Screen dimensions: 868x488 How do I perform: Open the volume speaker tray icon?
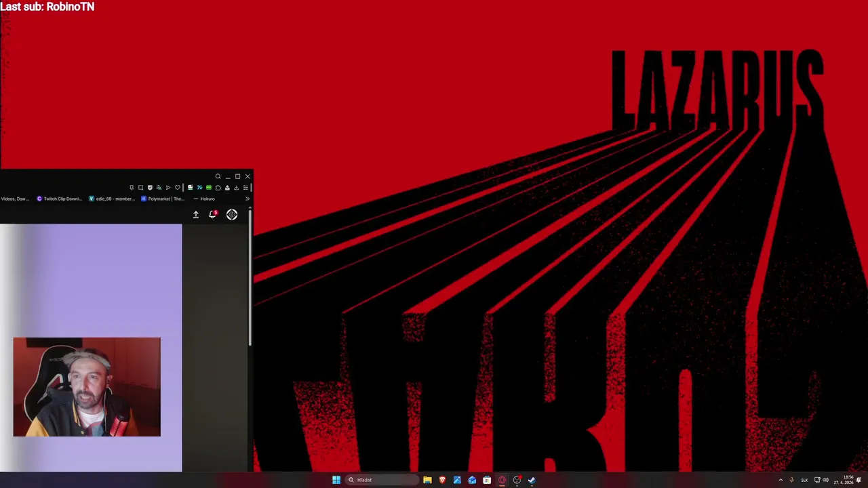pos(825,480)
